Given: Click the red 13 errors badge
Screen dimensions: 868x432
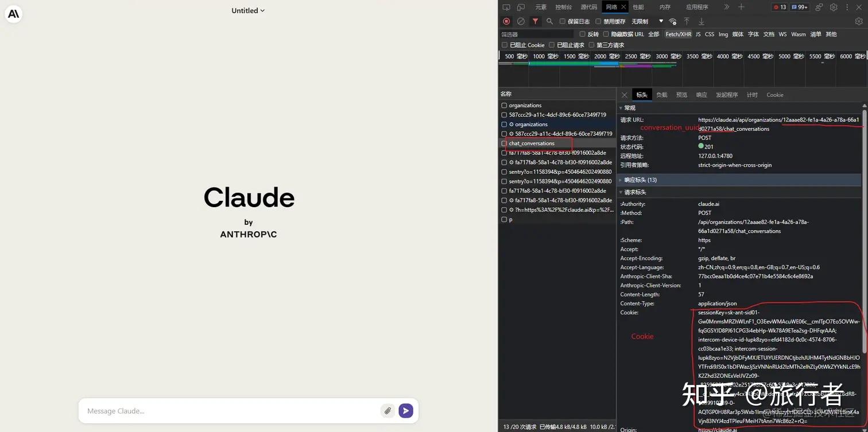Looking at the screenshot, I should 780,7.
